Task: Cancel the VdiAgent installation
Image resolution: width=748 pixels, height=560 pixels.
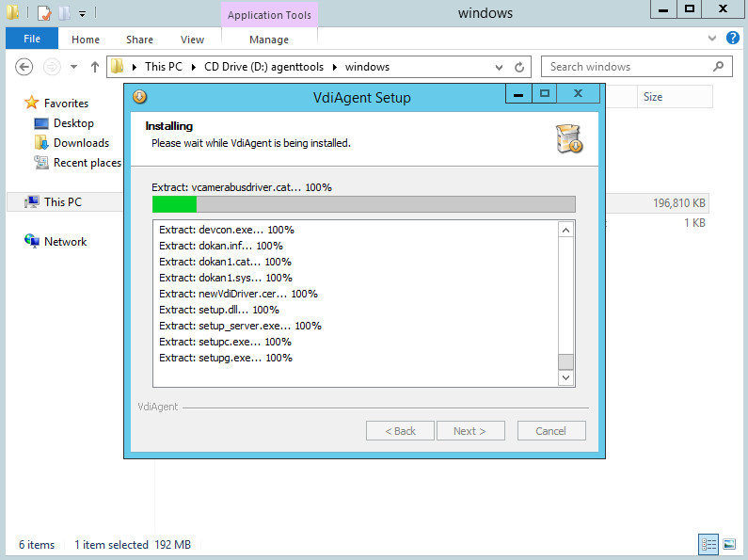Action: (551, 431)
